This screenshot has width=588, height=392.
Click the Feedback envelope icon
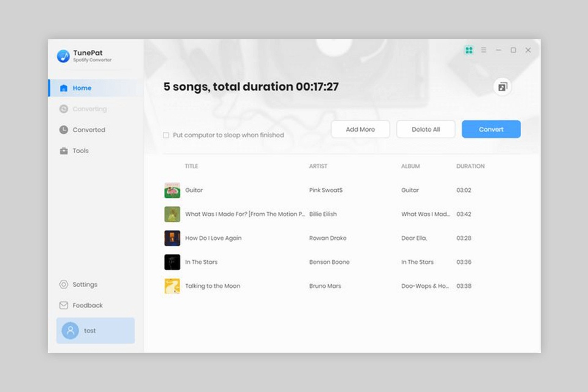[x=64, y=306]
